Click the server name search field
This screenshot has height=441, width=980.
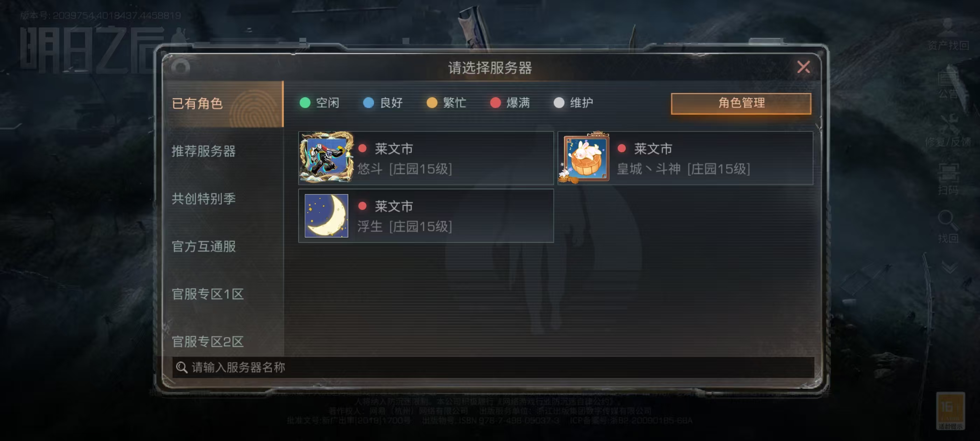coord(493,367)
